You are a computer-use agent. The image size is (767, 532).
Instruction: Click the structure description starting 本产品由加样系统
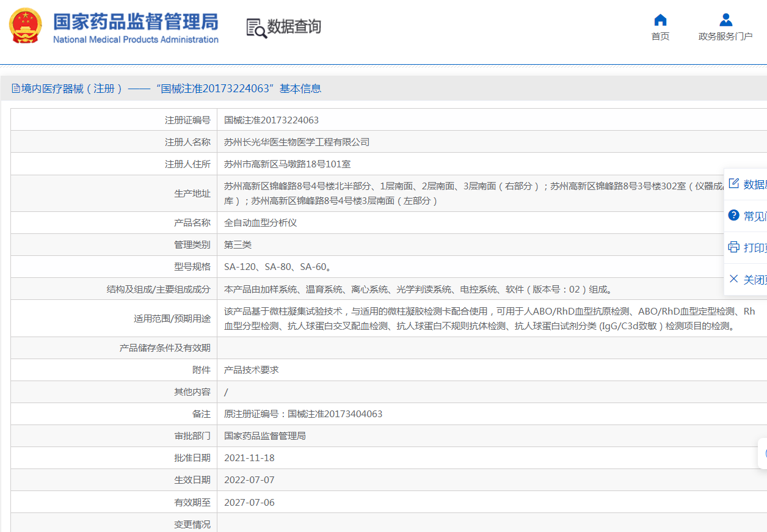420,289
